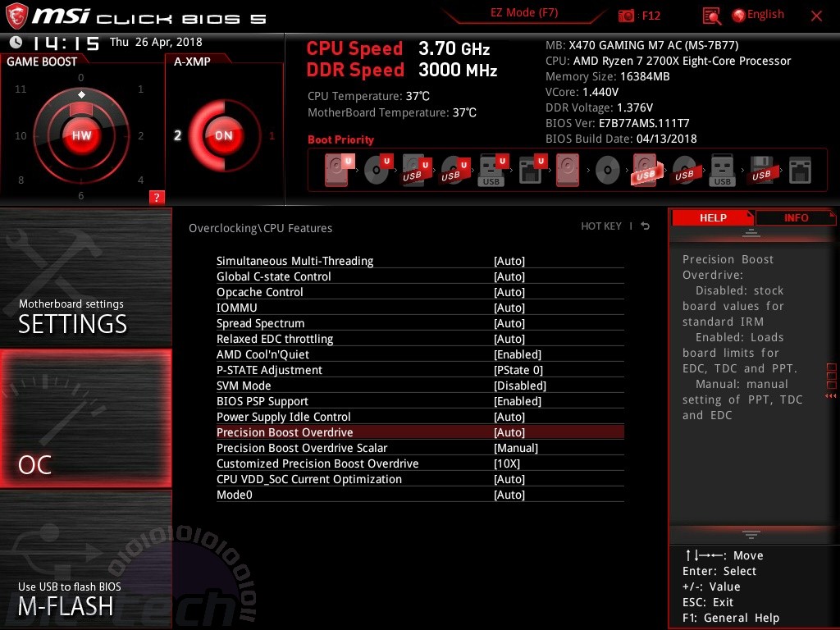Click the clock icon beside the time
The width and height of the screenshot is (840, 630).
pyautogui.click(x=16, y=42)
